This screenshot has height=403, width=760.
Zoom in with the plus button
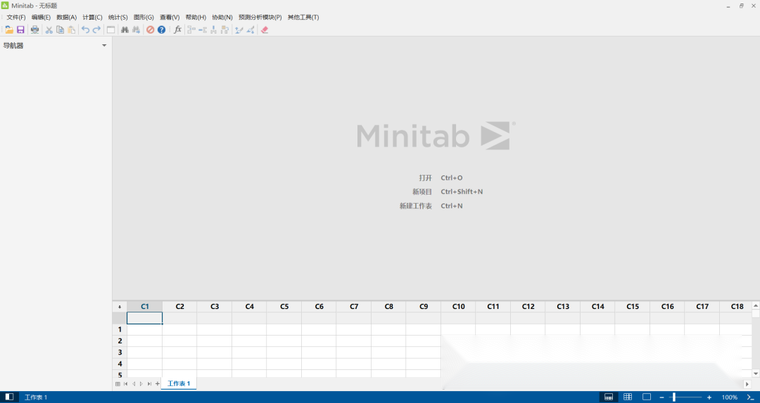coord(709,397)
